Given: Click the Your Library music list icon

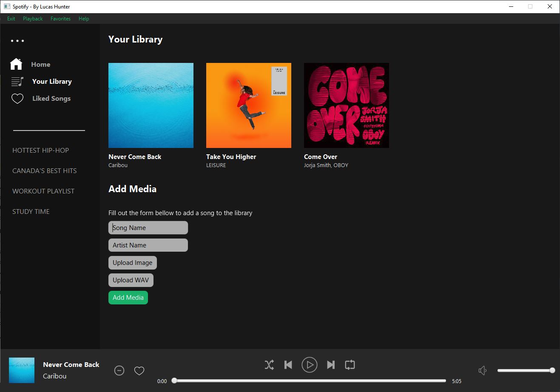Looking at the screenshot, I should 17,81.
